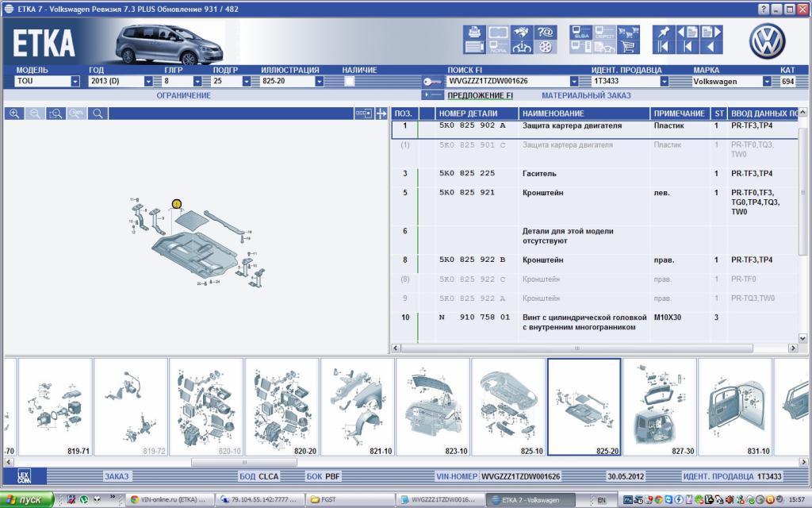This screenshot has height=508, width=812.
Task: Click the НОМЕР ДЕТАЛИ column header
Action: tap(477, 114)
